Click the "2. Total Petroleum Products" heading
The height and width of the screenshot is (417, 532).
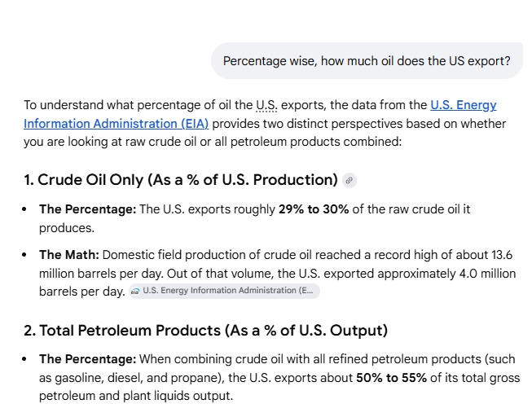(205, 330)
